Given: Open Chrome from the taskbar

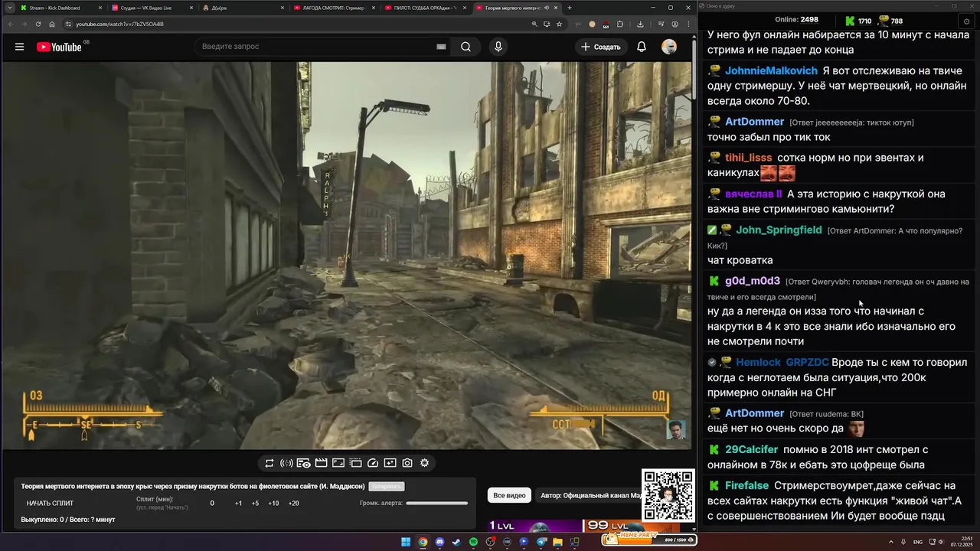Looking at the screenshot, I should pyautogui.click(x=423, y=542).
